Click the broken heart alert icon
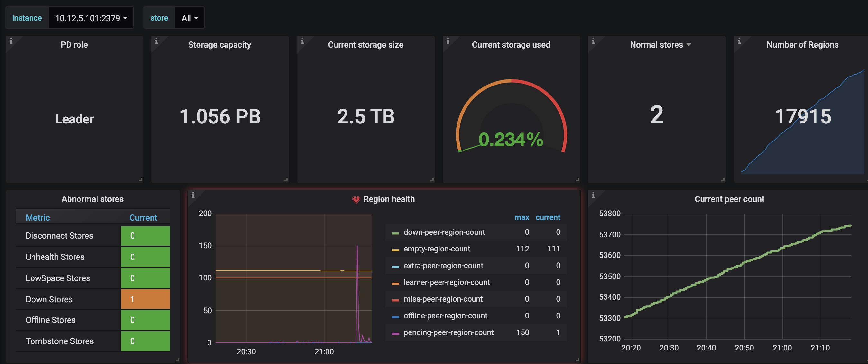868x364 pixels. tap(356, 199)
